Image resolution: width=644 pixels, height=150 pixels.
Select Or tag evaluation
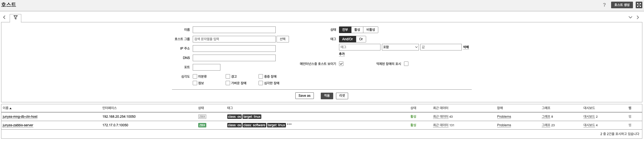[x=361, y=39]
